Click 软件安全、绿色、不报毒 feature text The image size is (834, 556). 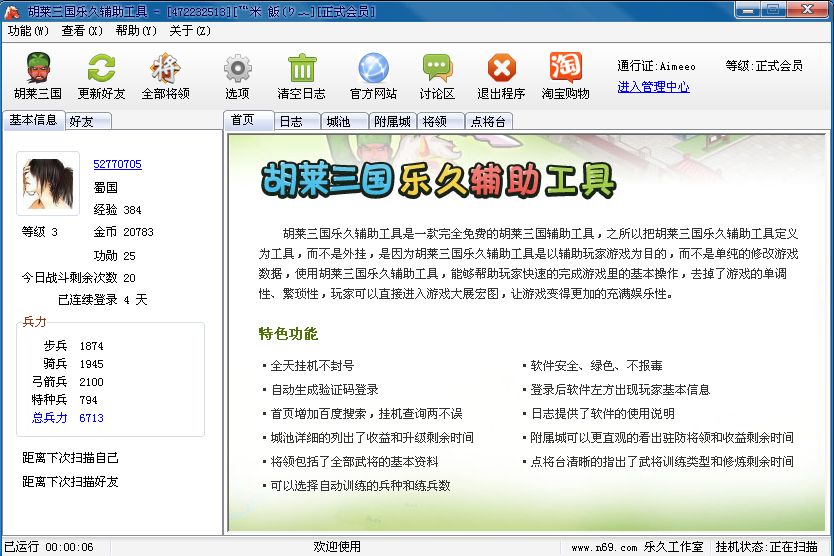pos(596,366)
